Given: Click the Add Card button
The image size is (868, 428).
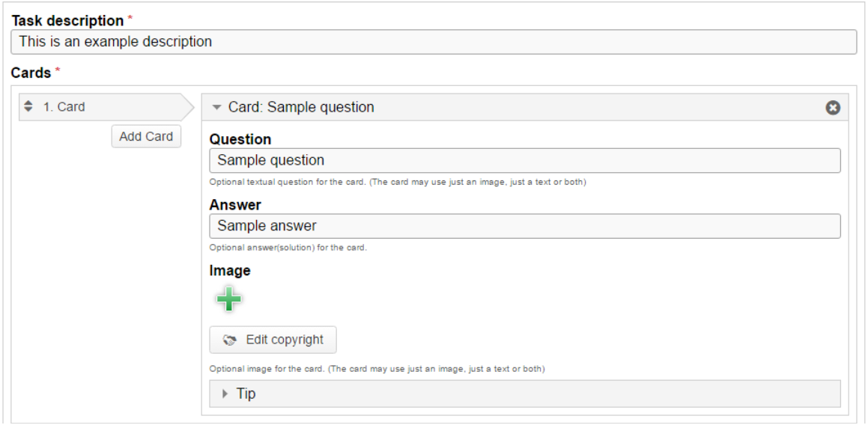Looking at the screenshot, I should 146,136.
